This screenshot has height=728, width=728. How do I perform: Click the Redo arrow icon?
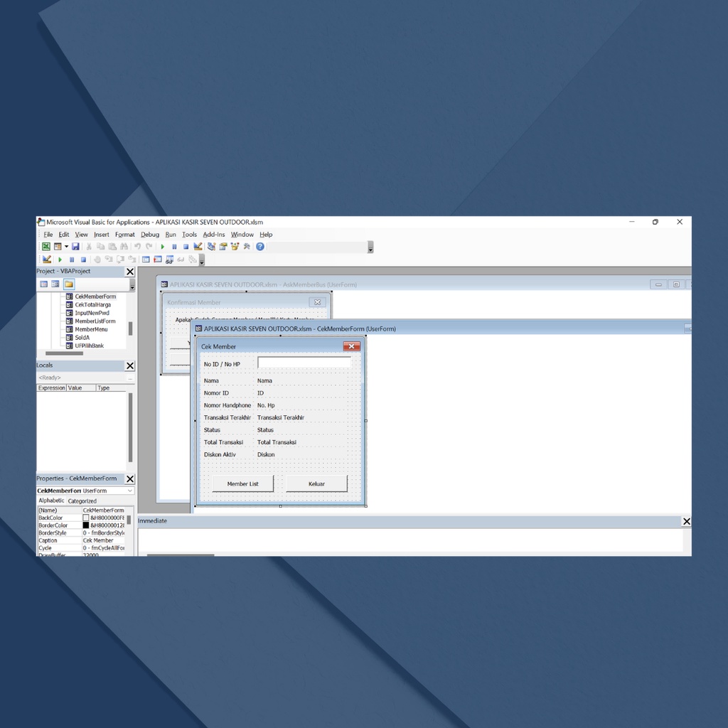coord(149,247)
